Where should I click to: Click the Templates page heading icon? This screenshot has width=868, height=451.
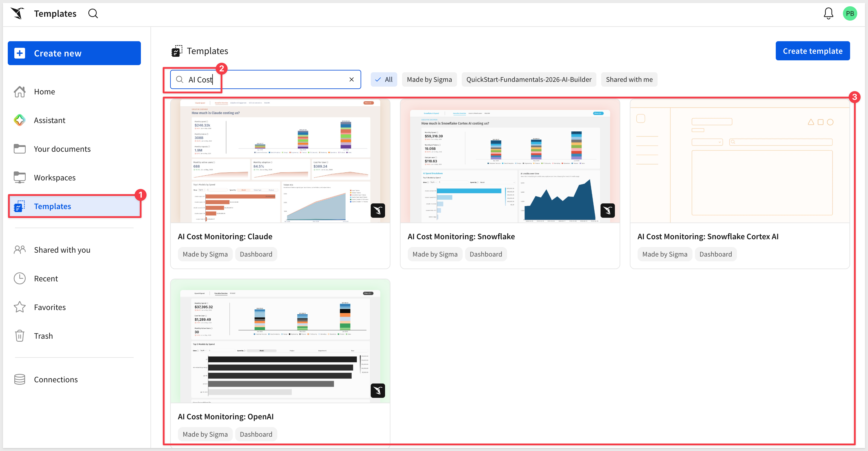pos(177,51)
